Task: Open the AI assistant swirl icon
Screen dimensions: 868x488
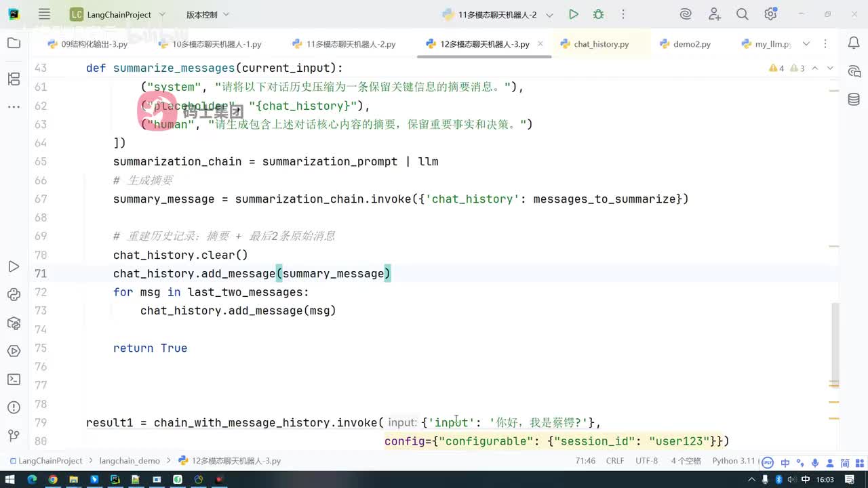Action: (686, 14)
